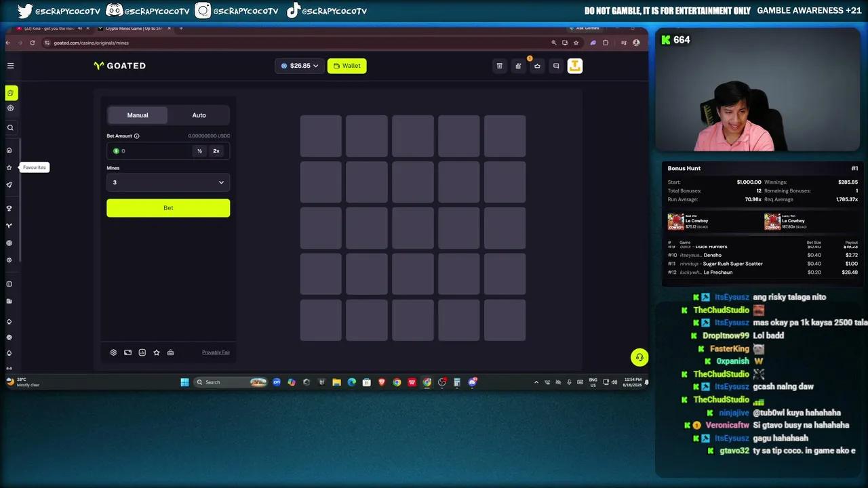
Task: Open the chat bubble icon in header
Action: click(556, 66)
